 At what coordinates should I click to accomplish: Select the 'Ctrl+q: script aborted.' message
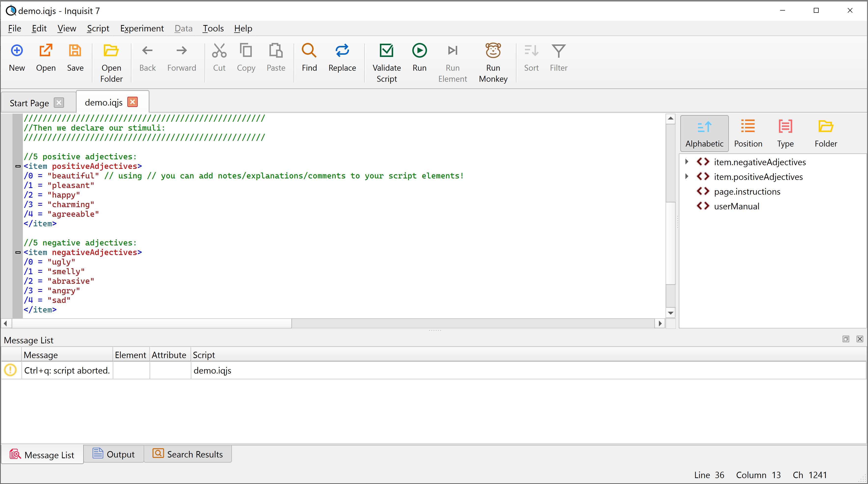67,370
